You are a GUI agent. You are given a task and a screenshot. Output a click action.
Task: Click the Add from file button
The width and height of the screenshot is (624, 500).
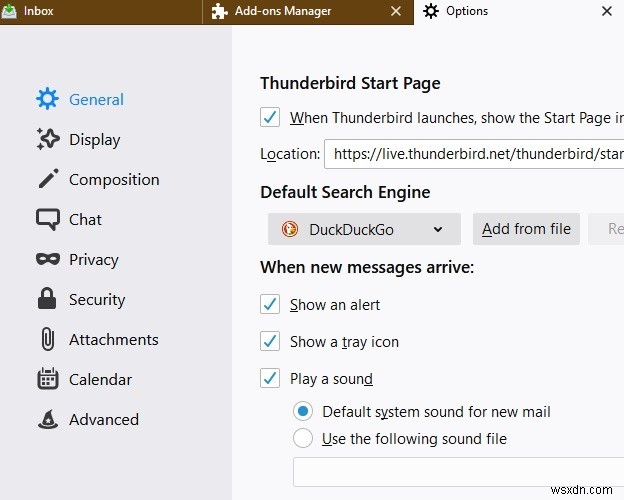(x=526, y=229)
